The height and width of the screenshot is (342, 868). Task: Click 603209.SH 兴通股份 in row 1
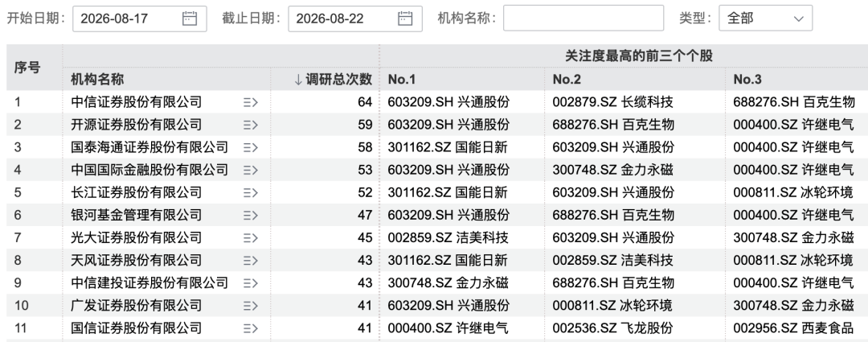click(x=448, y=102)
